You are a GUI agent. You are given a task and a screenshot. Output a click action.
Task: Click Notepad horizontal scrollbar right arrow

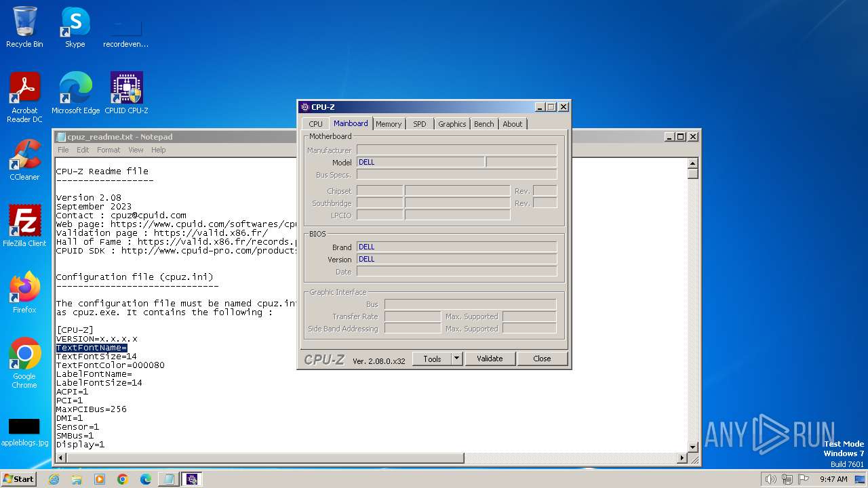point(682,458)
